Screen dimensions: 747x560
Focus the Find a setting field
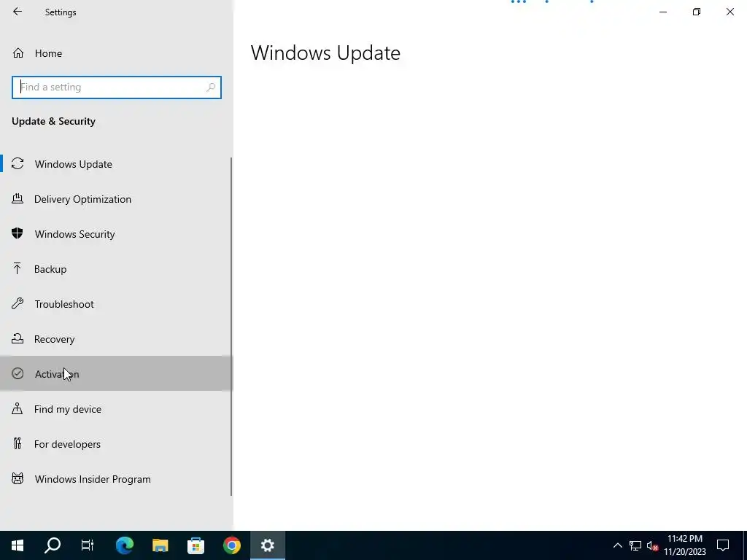pos(116,87)
